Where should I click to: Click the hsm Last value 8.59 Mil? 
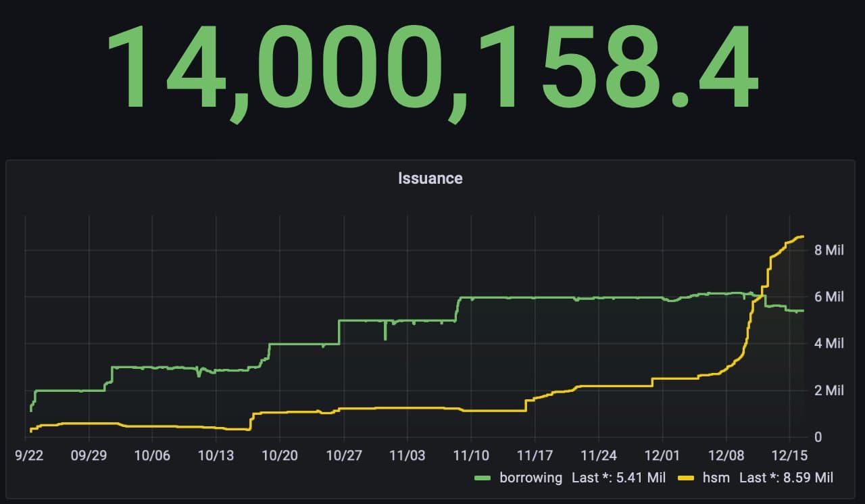(786, 478)
